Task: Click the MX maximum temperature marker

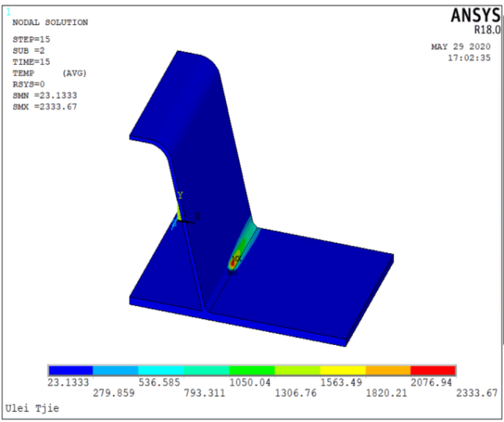Action: pyautogui.click(x=237, y=258)
